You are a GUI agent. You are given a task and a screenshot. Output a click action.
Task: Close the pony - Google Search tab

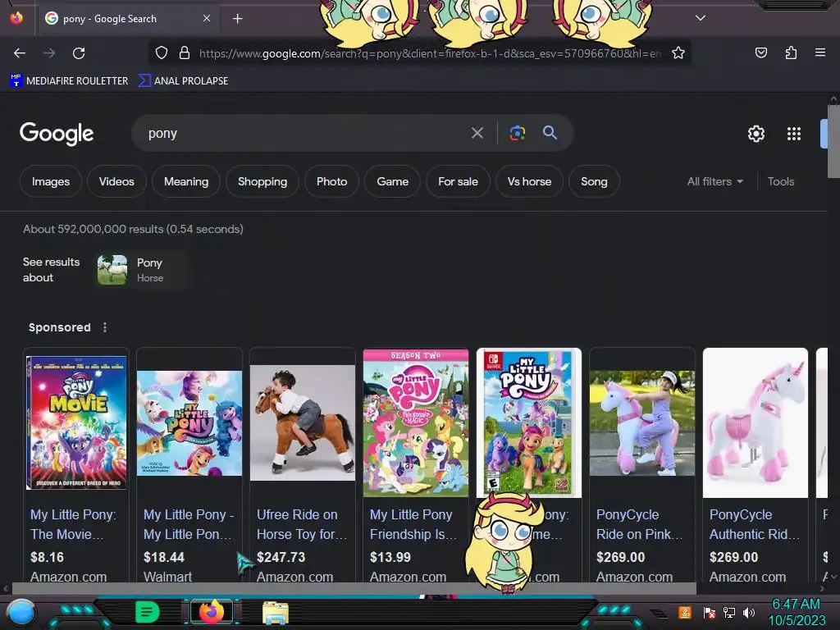pyautogui.click(x=206, y=18)
